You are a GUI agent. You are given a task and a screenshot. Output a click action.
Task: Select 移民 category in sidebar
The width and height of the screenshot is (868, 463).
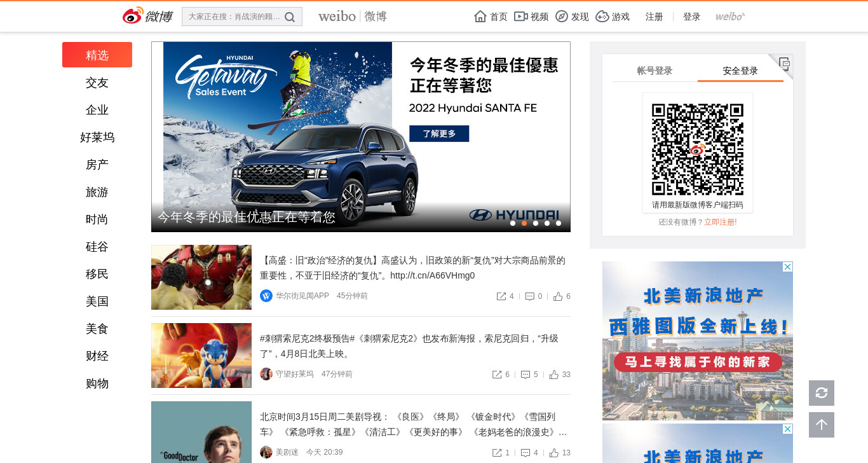click(x=97, y=274)
